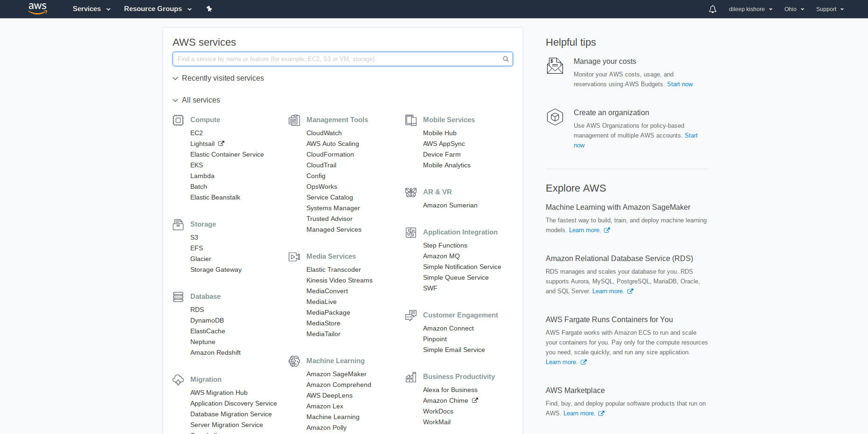The width and height of the screenshot is (868, 434).
Task: Click the Database category icon
Action: click(x=178, y=297)
